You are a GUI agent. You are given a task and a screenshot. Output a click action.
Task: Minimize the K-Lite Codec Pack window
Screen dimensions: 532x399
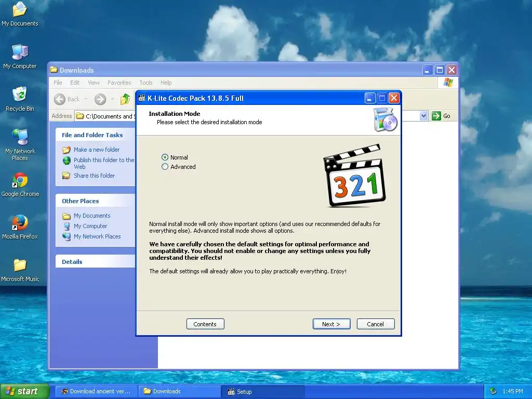[370, 98]
